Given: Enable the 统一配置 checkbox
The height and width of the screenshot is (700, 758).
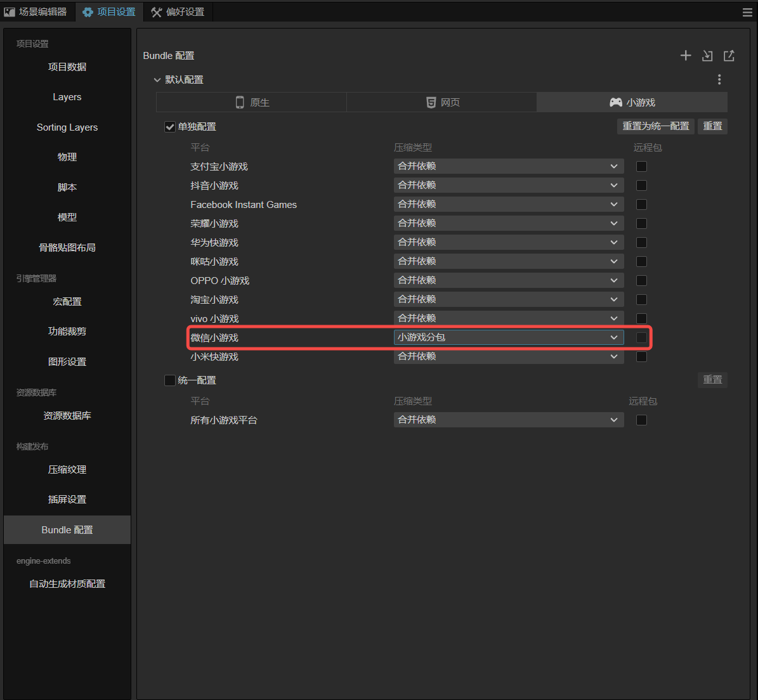Looking at the screenshot, I should (x=170, y=380).
